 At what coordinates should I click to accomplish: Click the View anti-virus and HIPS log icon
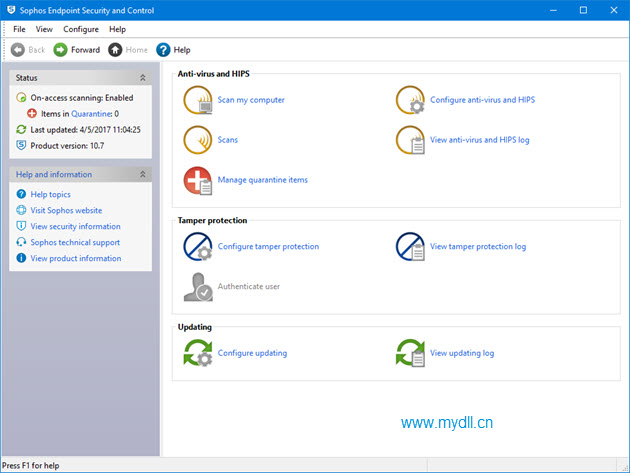click(x=410, y=140)
